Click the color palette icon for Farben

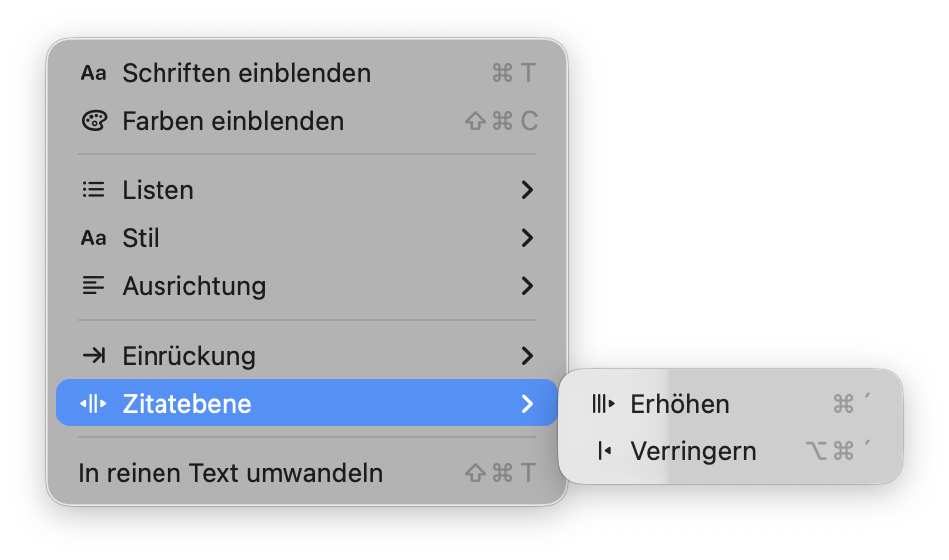click(x=93, y=121)
